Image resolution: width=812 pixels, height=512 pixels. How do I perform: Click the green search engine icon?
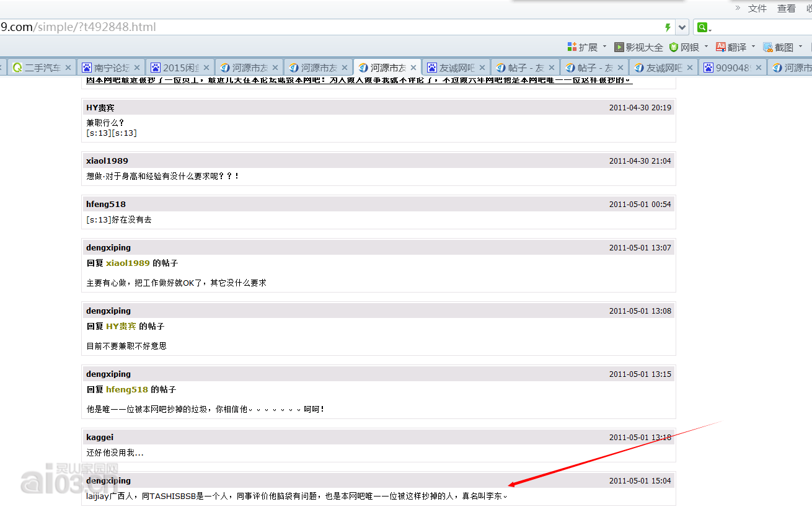702,27
